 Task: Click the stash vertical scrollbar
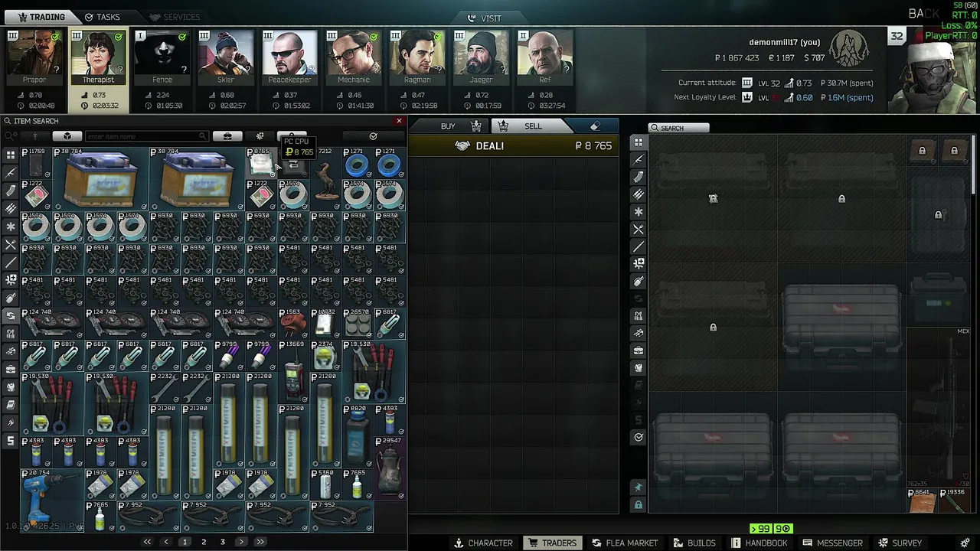point(974,165)
